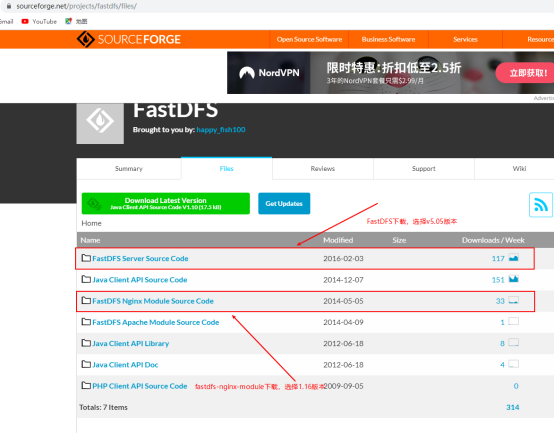Open download stats chart for Java Client API Library

click(513, 343)
